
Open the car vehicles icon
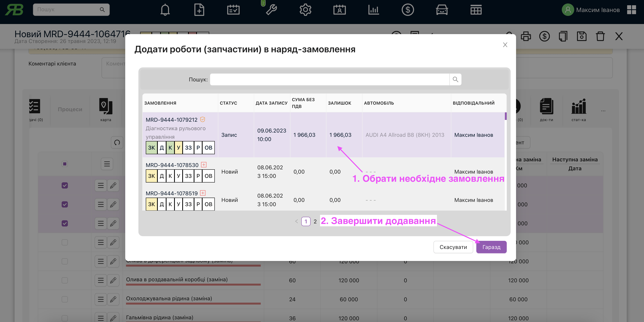(442, 10)
